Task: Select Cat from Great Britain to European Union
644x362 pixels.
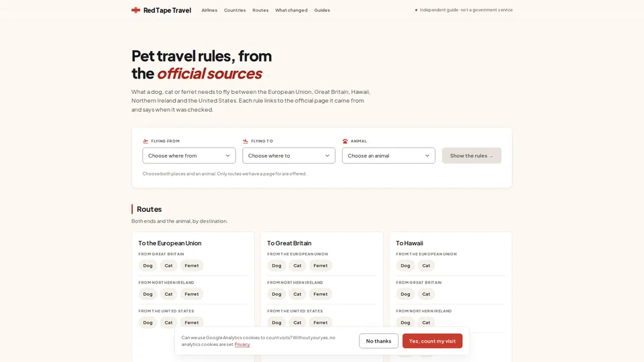Action: tap(168, 265)
